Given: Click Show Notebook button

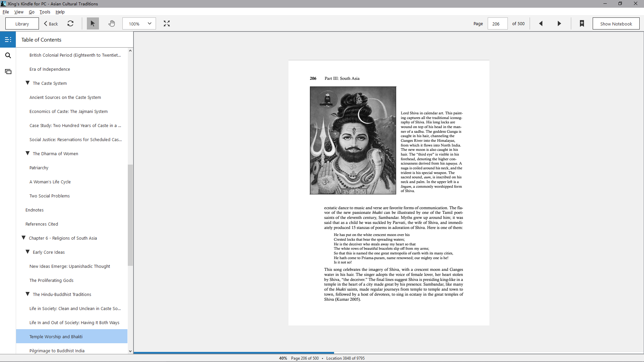Looking at the screenshot, I should coord(616,23).
